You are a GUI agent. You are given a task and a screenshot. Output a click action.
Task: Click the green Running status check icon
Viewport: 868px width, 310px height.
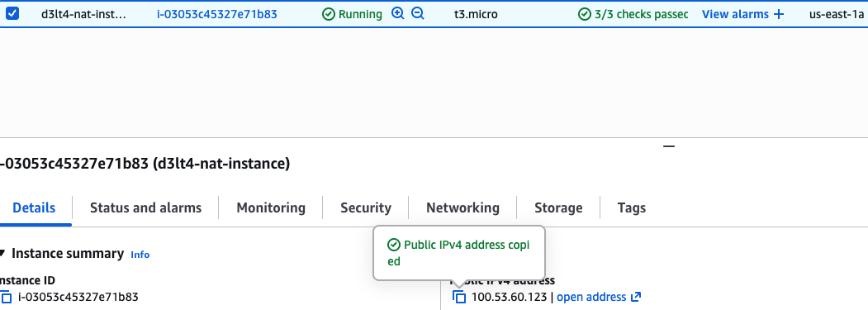(x=329, y=14)
